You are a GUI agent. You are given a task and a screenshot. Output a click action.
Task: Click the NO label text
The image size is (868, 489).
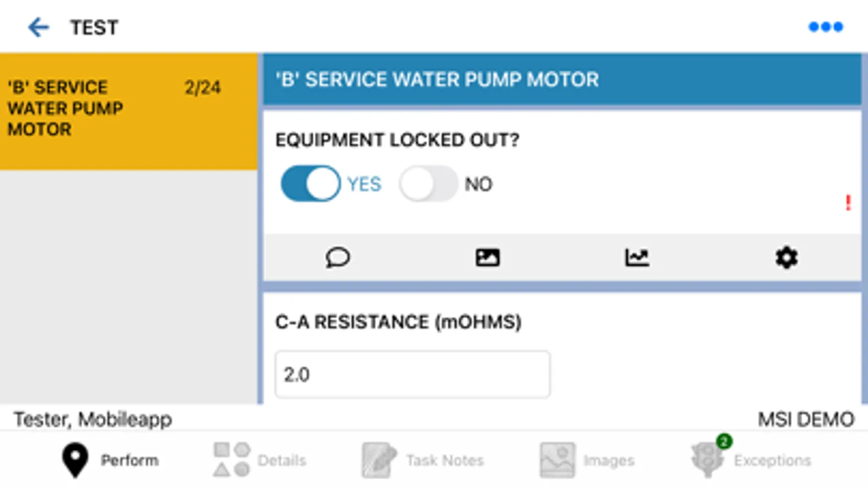(x=478, y=184)
